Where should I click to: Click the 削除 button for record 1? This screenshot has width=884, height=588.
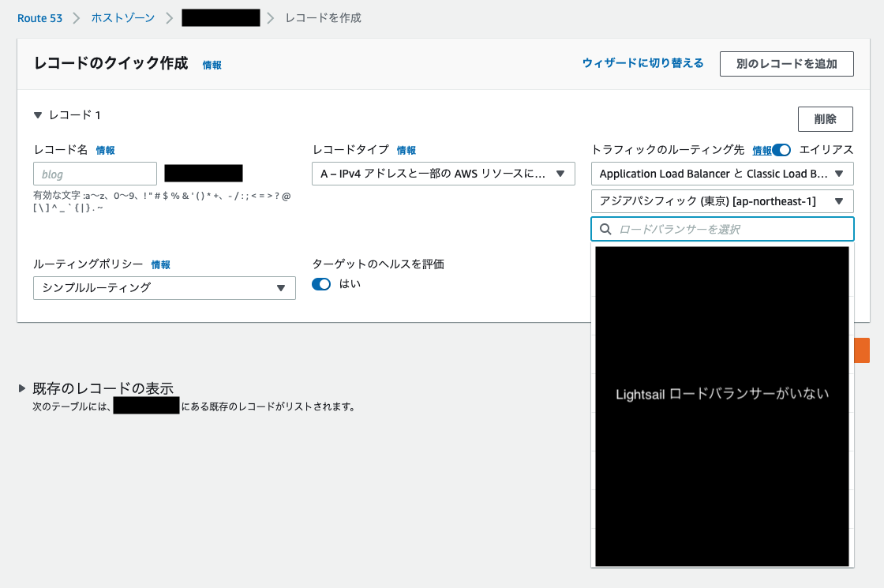click(826, 119)
